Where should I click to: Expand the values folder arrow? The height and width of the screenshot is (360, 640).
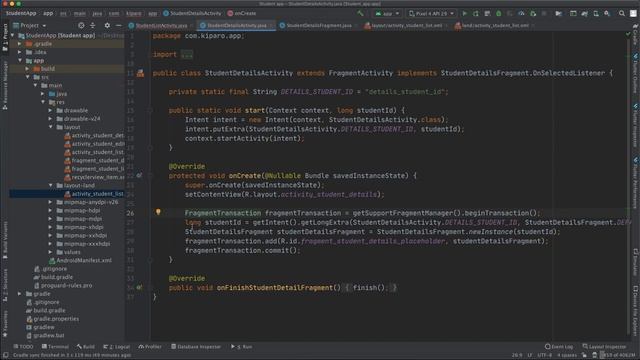(x=51, y=252)
